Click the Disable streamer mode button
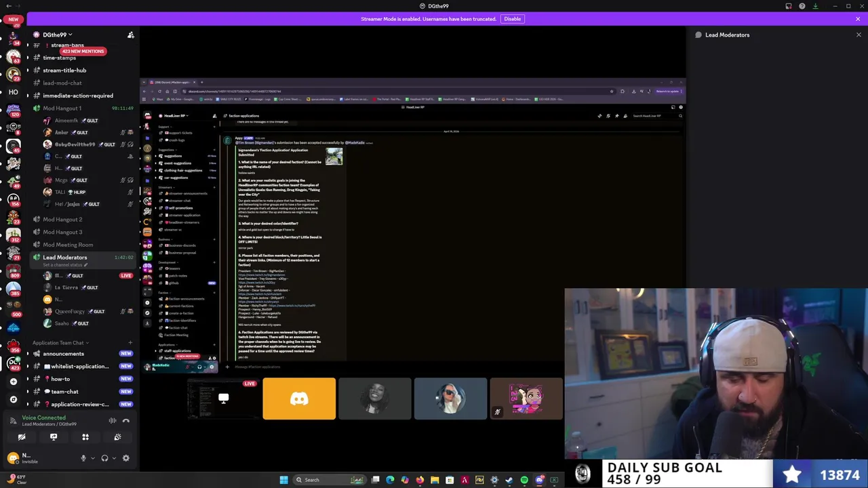Screen dimensions: 868x488 512,19
